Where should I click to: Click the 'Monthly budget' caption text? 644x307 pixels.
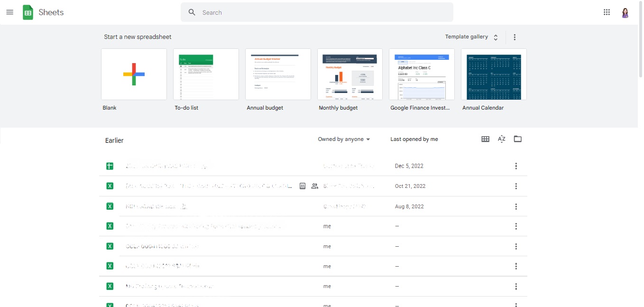point(338,108)
